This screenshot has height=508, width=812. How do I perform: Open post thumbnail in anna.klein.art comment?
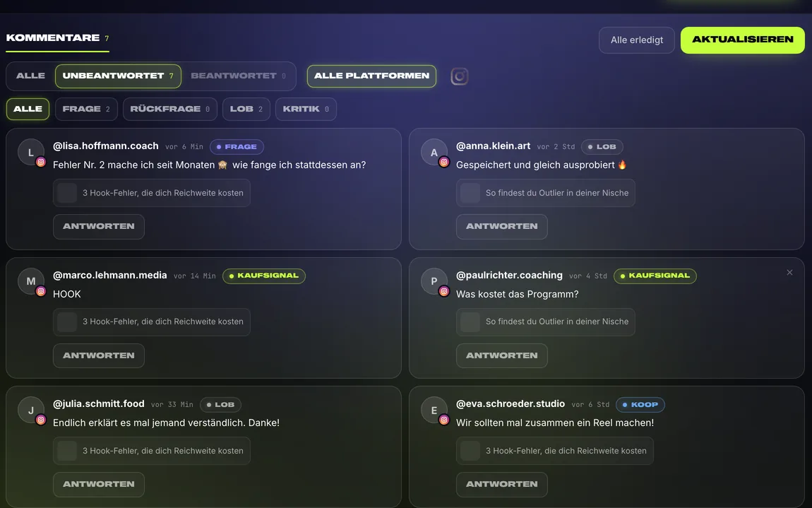pos(470,193)
